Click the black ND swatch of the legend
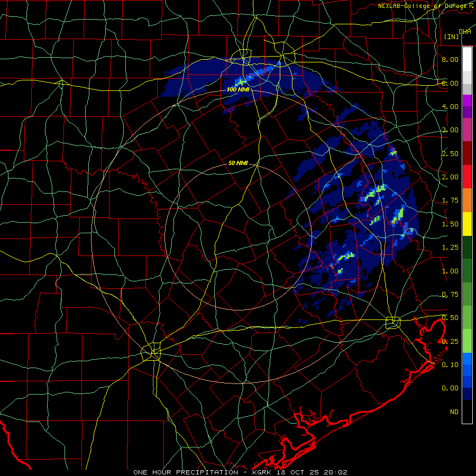This screenshot has height=476, width=476. pyautogui.click(x=467, y=411)
